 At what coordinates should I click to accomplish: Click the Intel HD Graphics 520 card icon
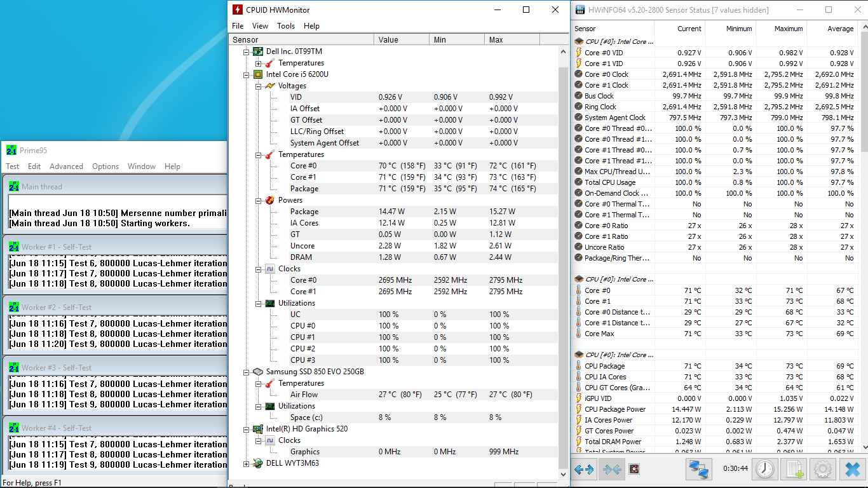(258, 429)
